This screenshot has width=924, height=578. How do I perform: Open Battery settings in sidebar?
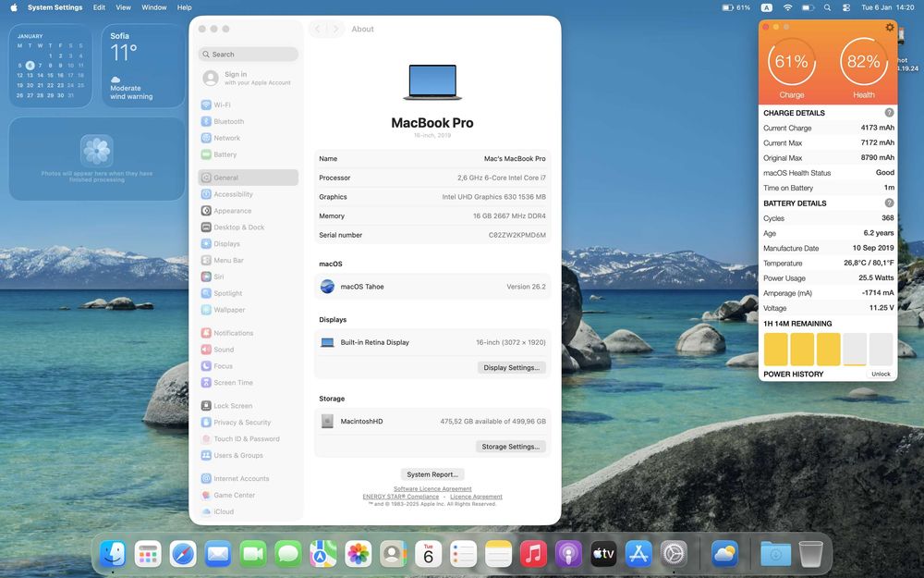pyautogui.click(x=248, y=154)
